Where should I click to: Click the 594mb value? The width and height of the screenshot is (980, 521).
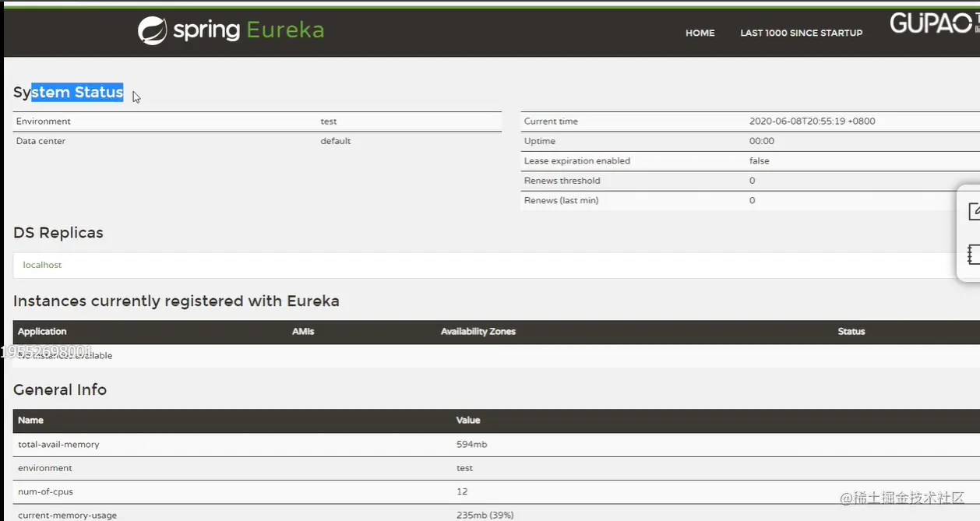tap(471, 445)
